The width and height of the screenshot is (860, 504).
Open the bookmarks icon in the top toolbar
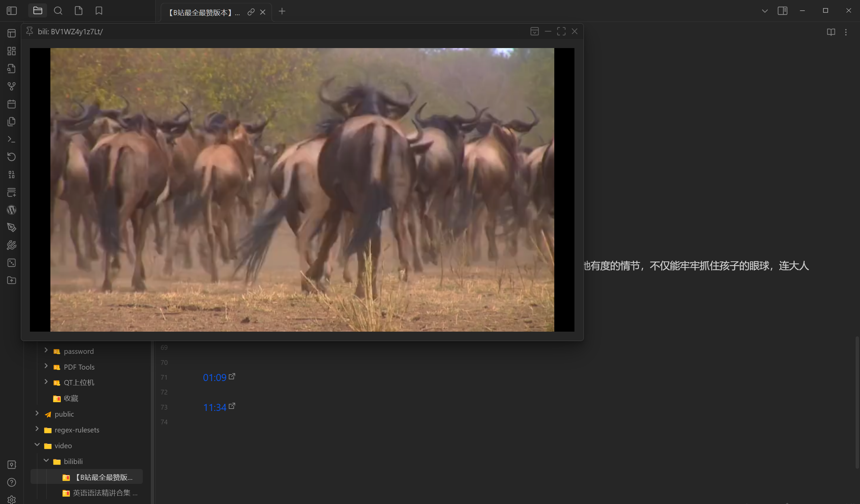pos(99,10)
